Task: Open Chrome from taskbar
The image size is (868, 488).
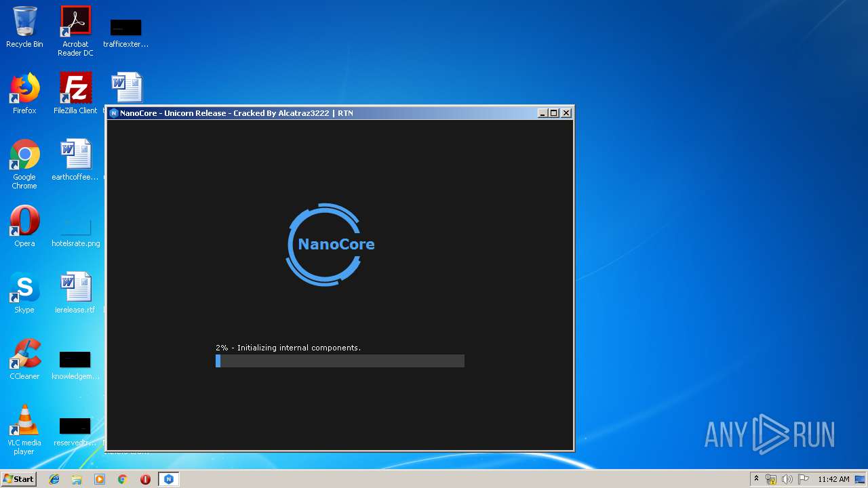Action: (x=123, y=479)
